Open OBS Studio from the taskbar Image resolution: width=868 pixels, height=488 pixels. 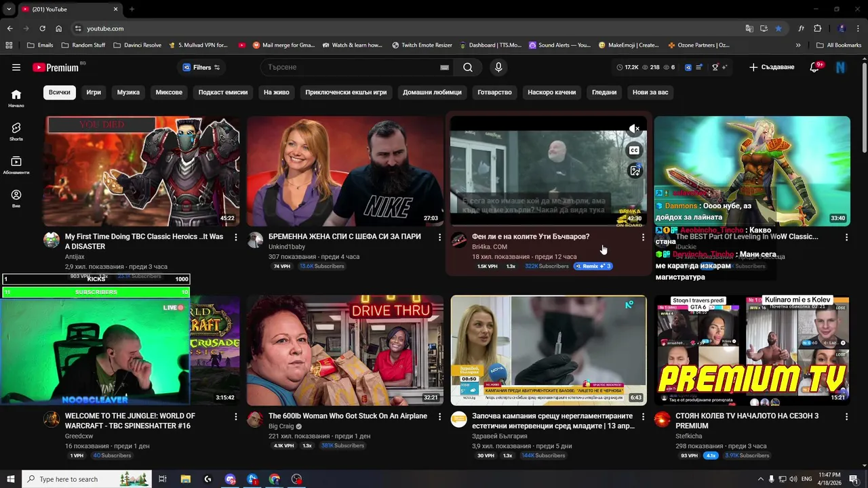pyautogui.click(x=296, y=479)
